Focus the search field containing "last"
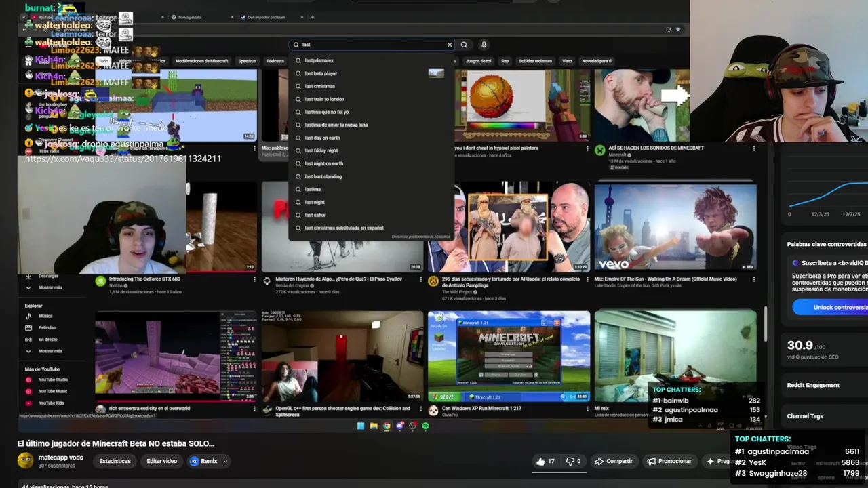The width and height of the screenshot is (868, 488). click(371, 45)
